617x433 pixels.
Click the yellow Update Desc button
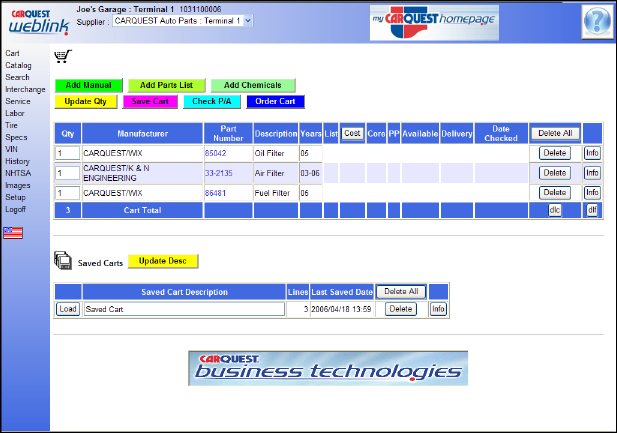163,261
